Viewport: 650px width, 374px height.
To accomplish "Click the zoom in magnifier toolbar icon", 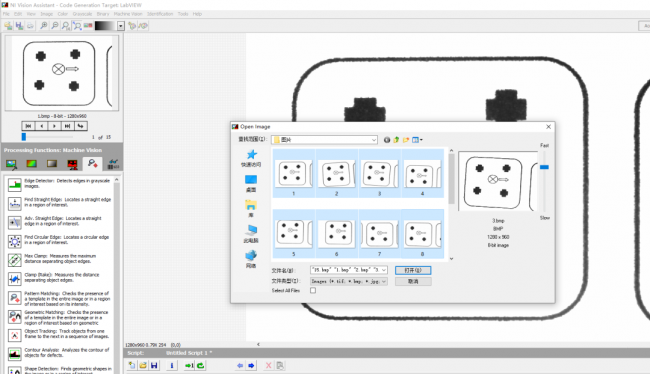I will (43, 26).
